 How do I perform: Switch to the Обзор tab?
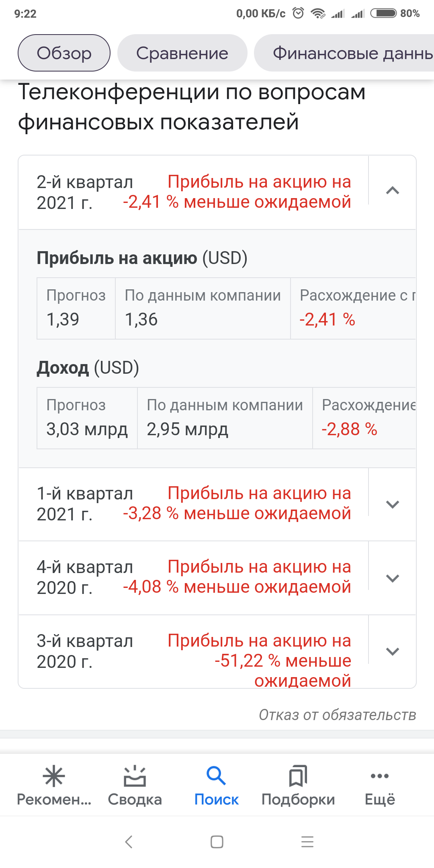64,53
